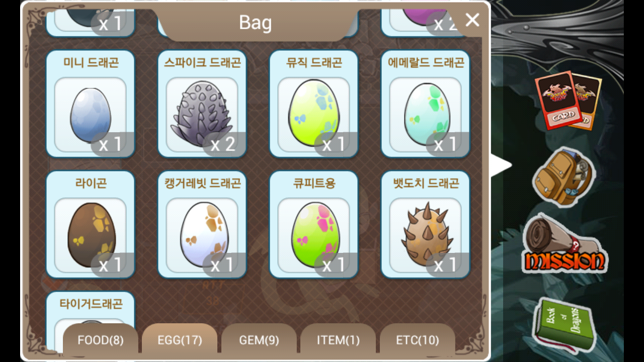
Task: Open the dragon Card collection icon
Action: point(568,101)
